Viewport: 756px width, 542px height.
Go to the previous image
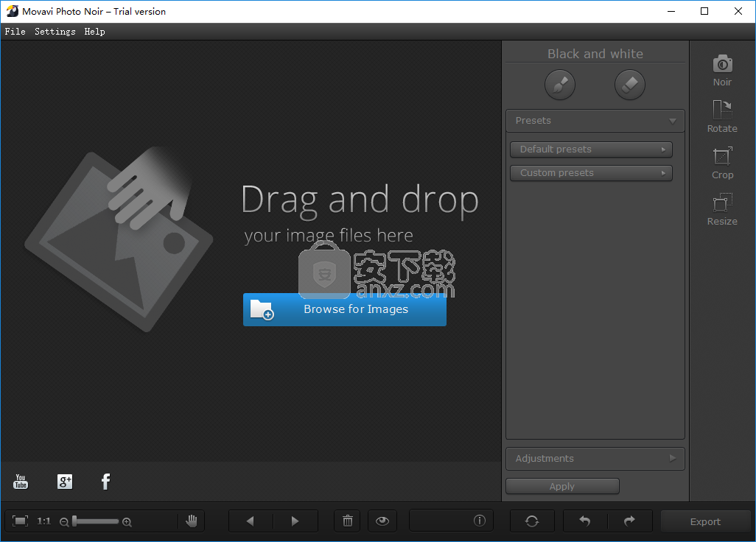pyautogui.click(x=251, y=521)
